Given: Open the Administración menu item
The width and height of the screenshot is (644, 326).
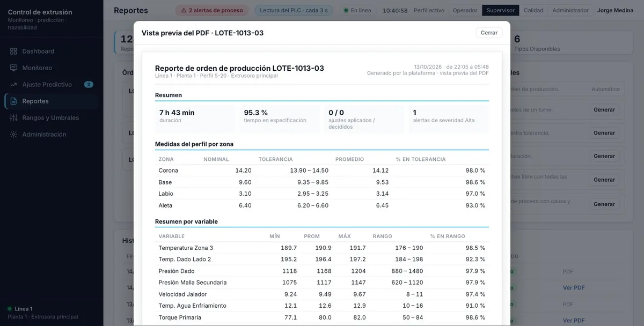Looking at the screenshot, I should click(52, 135).
